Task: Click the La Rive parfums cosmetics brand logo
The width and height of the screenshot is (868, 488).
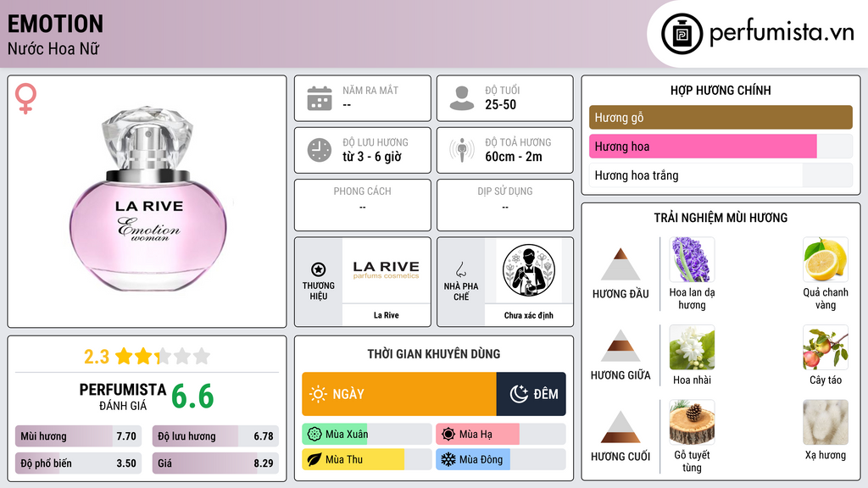Action: pos(387,270)
